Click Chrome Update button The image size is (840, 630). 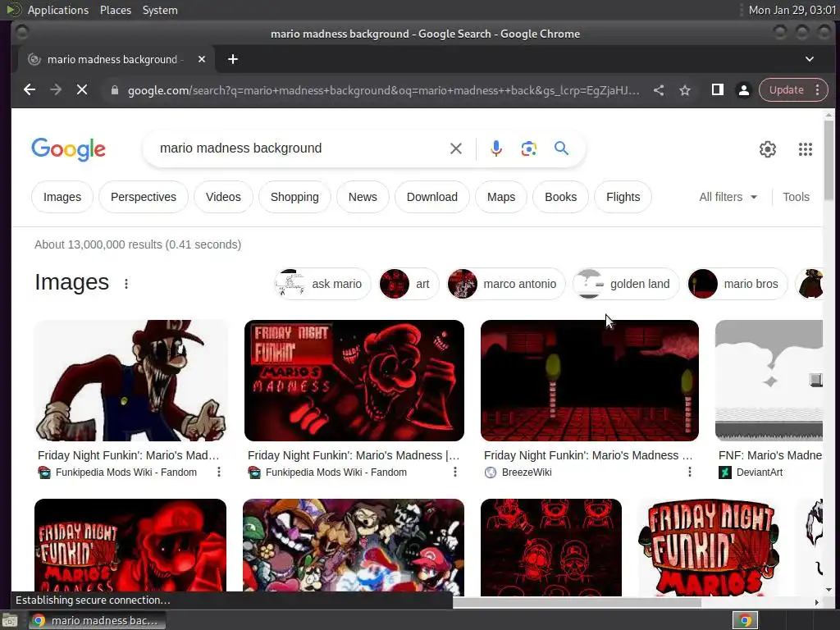[x=787, y=90]
